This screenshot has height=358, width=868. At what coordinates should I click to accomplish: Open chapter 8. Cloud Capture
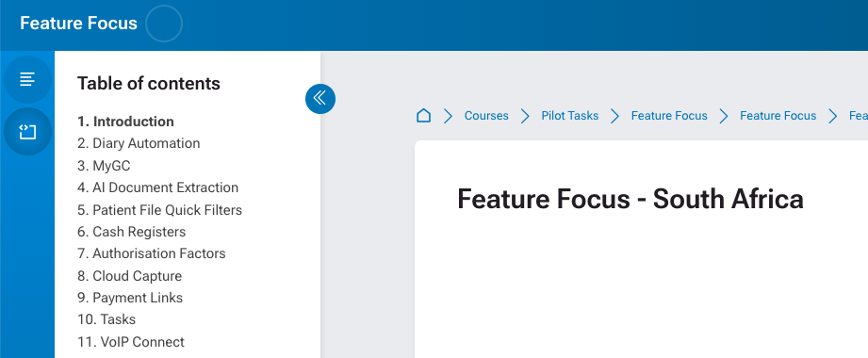[129, 275]
